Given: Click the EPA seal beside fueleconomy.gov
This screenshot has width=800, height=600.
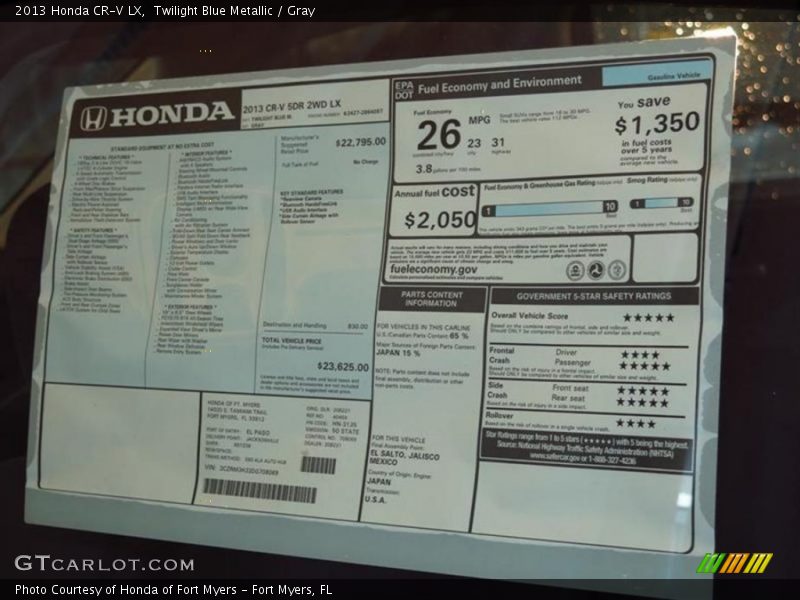Looking at the screenshot, I should [575, 270].
